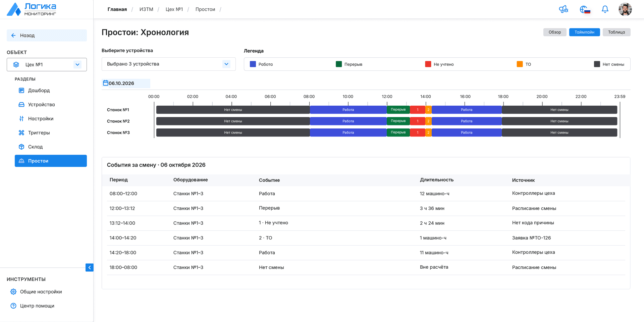Open the ИЗТМ breadcrumb

pyautogui.click(x=146, y=9)
